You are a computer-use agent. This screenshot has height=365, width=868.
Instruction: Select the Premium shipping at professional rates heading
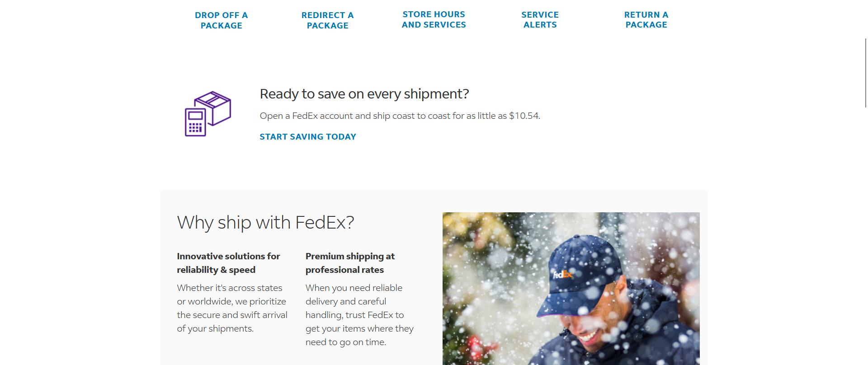coord(350,263)
